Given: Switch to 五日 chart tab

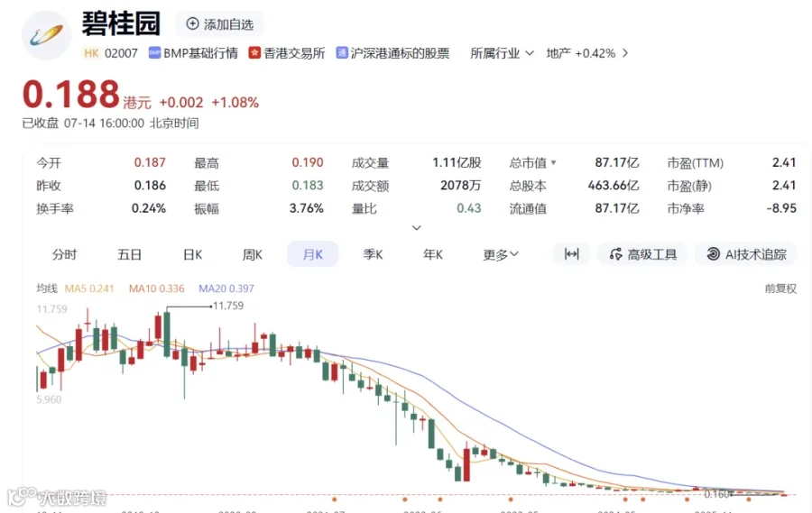Looking at the screenshot, I should pos(129,254).
